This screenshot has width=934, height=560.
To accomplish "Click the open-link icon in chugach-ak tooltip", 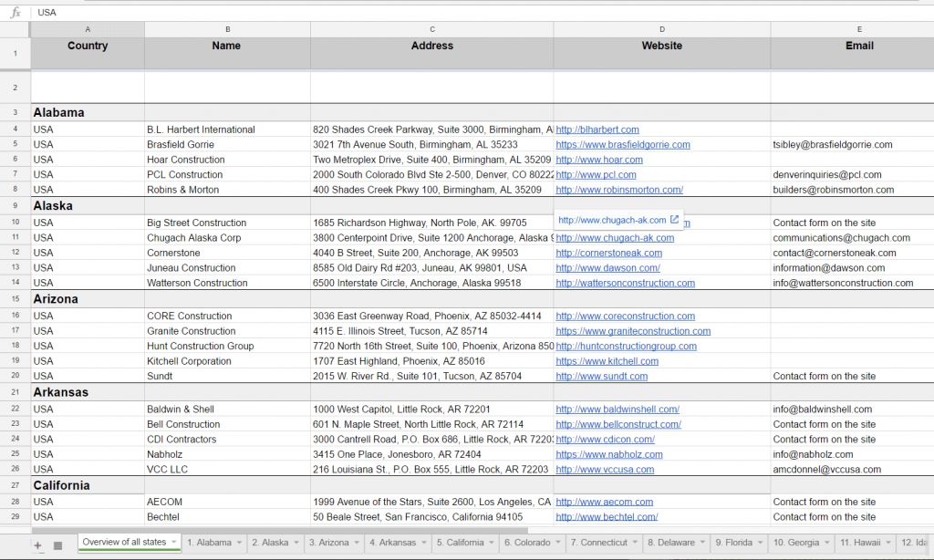I will pyautogui.click(x=675, y=220).
